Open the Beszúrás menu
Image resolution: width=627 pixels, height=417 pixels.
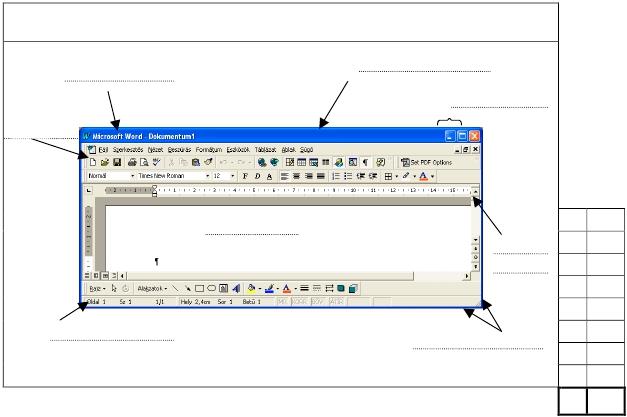[179, 150]
